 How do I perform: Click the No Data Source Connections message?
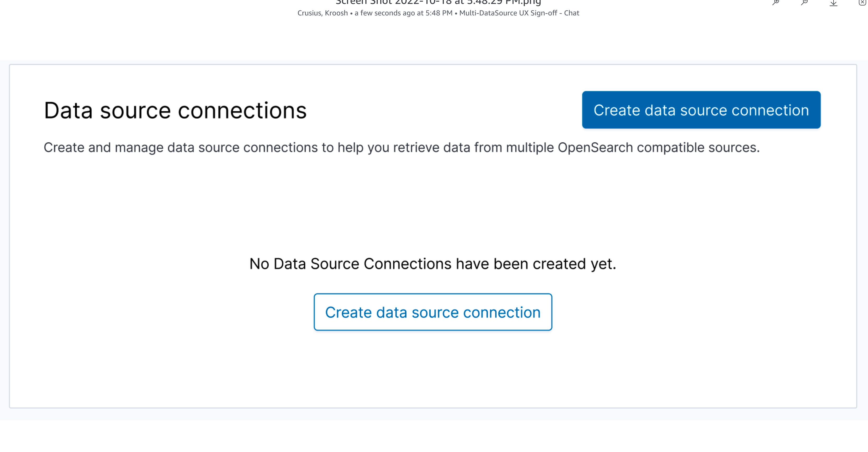[x=433, y=263]
